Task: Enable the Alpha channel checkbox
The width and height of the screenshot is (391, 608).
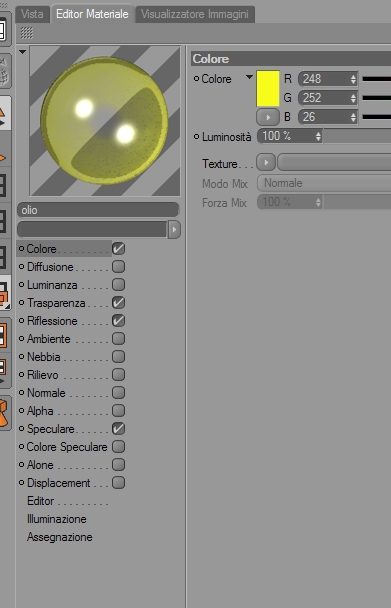Action: [118, 411]
